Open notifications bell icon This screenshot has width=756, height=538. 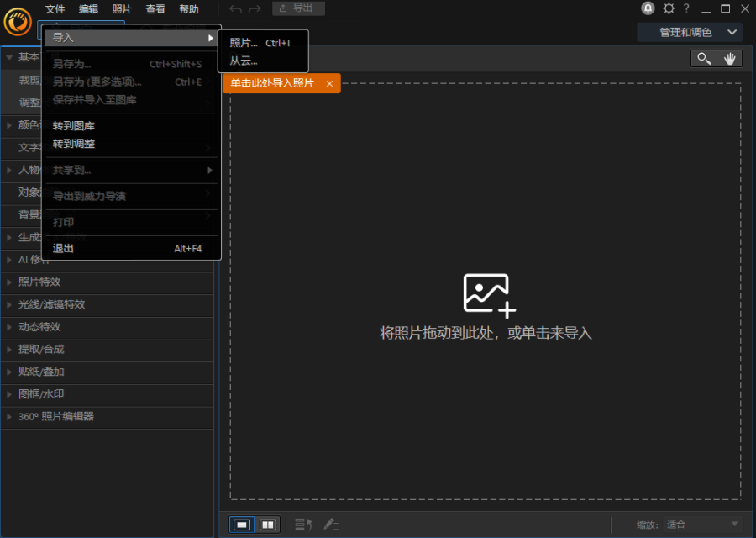648,8
